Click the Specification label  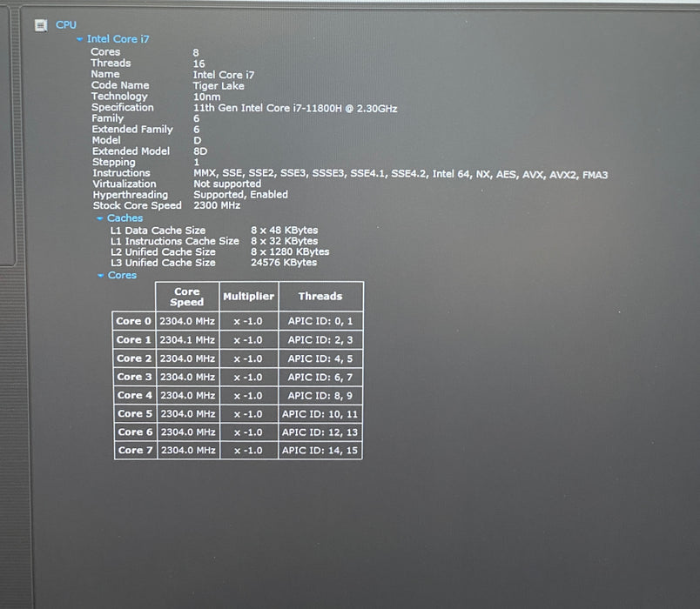pyautogui.click(x=123, y=107)
